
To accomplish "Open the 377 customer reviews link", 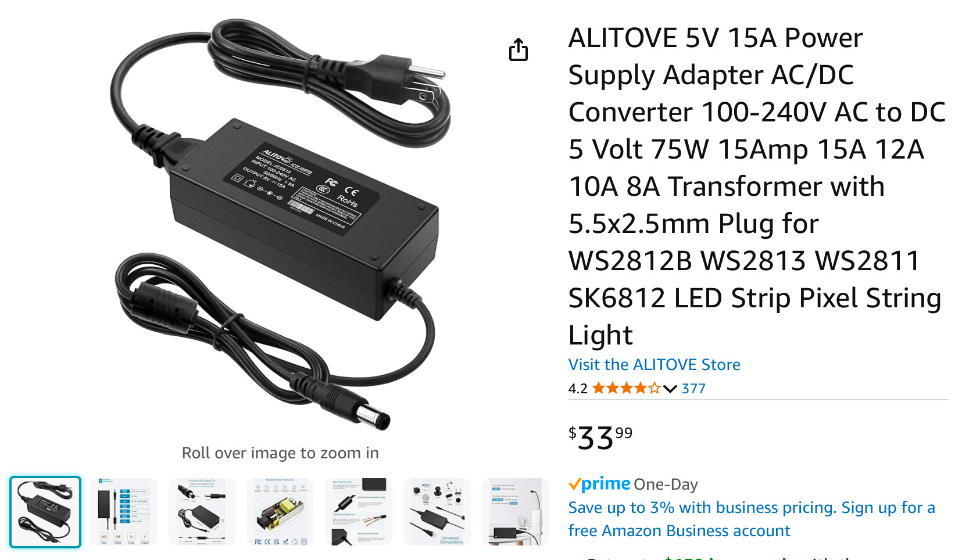I will click(x=693, y=389).
